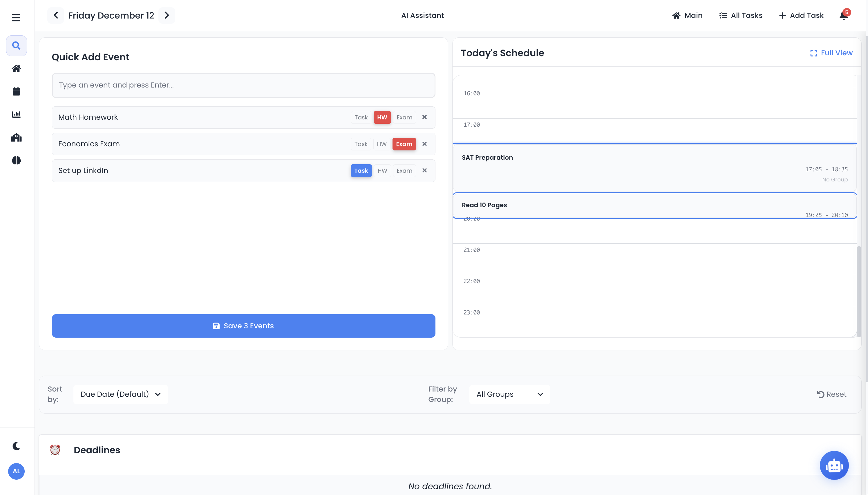
Task: Mark Economics Exam as Task
Action: pos(361,144)
